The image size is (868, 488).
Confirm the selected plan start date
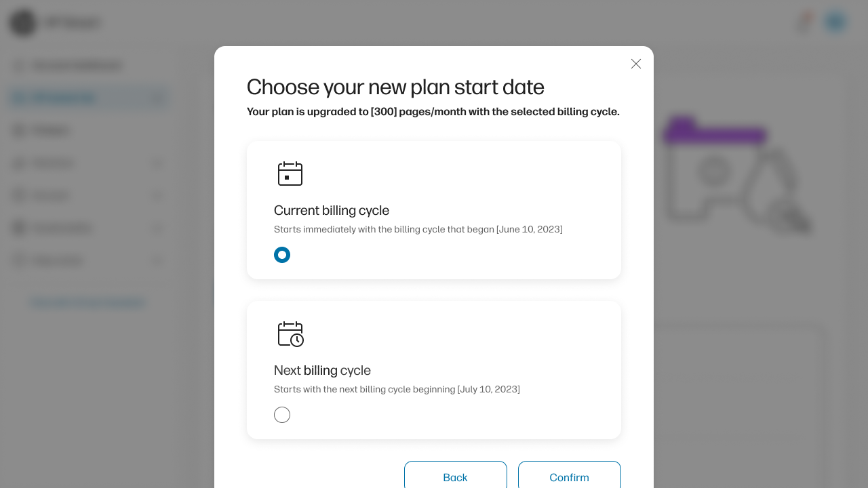pos(570,476)
